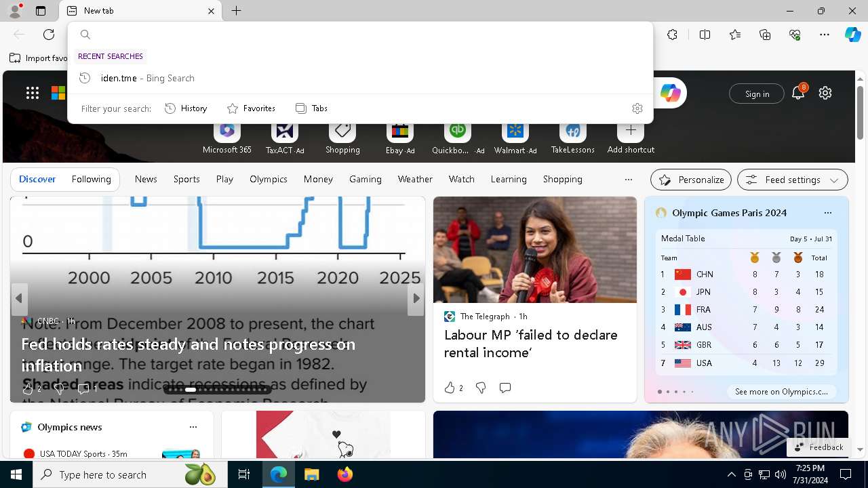The height and width of the screenshot is (488, 868).
Task: Select recent search iden.tme
Action: [x=360, y=78]
